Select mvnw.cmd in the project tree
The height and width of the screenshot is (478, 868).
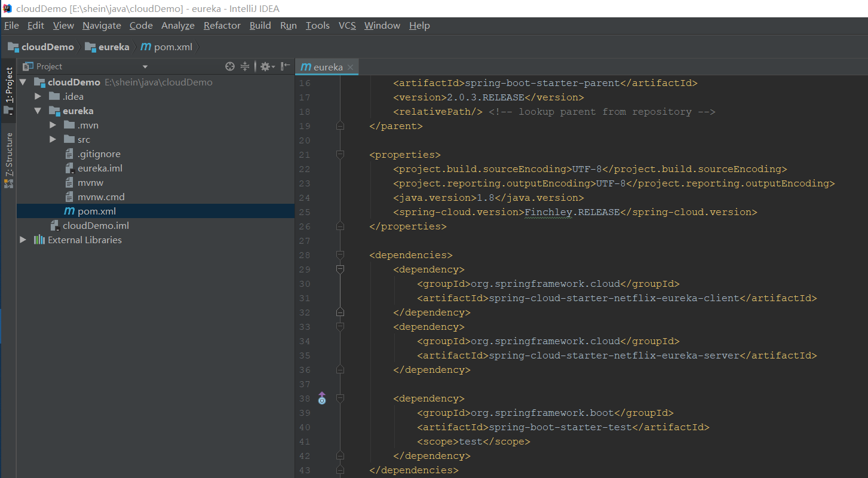click(x=101, y=197)
